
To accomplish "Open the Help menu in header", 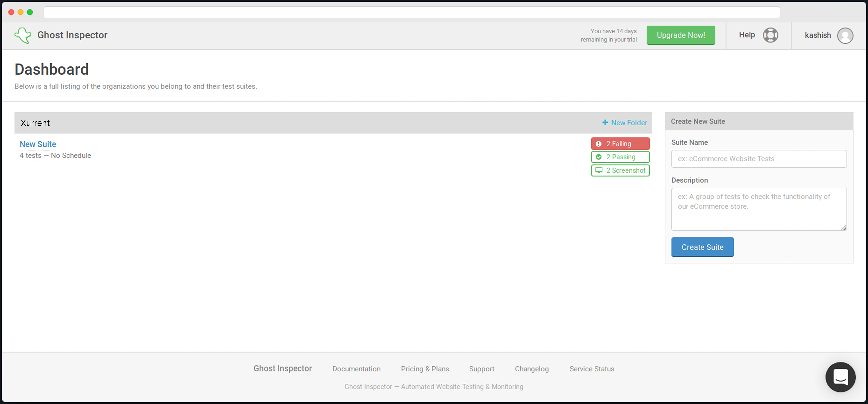I will click(747, 35).
